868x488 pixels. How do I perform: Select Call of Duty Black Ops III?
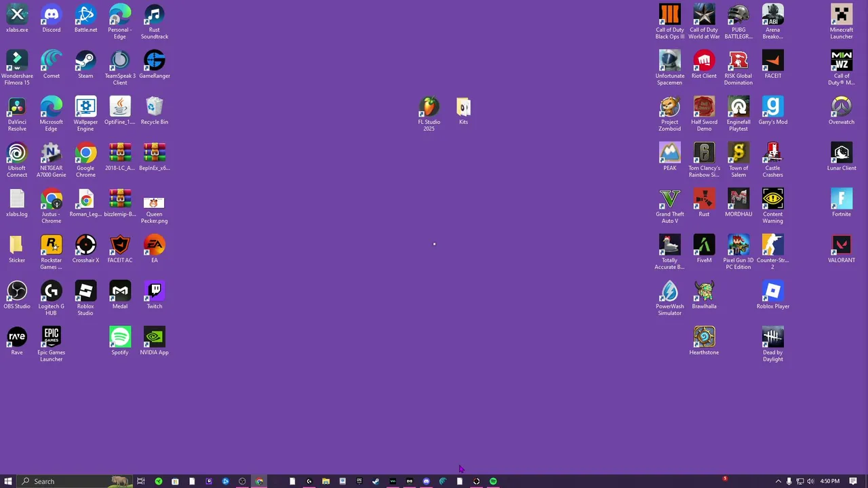click(x=670, y=22)
